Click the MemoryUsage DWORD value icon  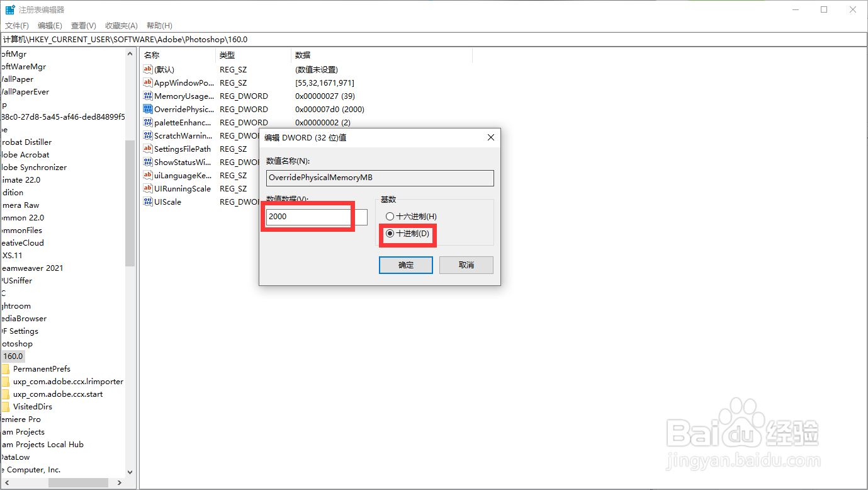[148, 96]
